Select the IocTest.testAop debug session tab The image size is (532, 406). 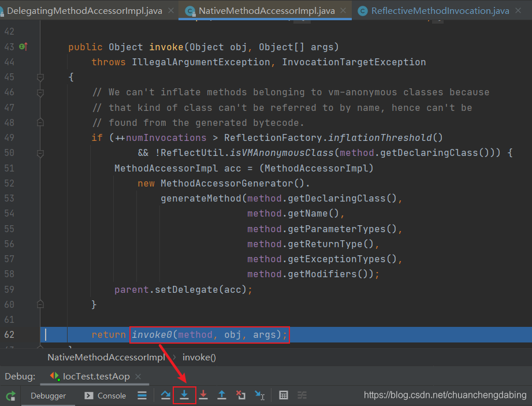tap(96, 377)
